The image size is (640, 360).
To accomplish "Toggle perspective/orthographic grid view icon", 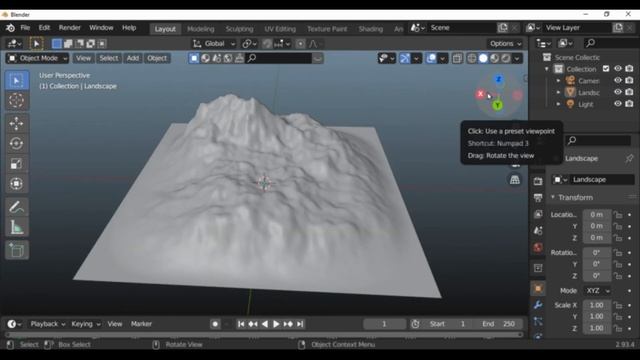I will coord(515,180).
